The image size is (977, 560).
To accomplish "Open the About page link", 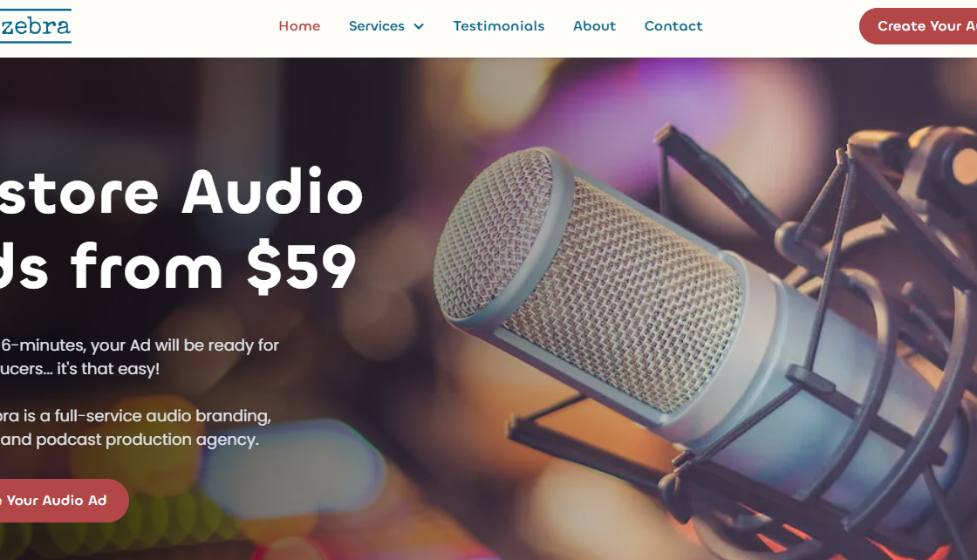I will click(594, 26).
